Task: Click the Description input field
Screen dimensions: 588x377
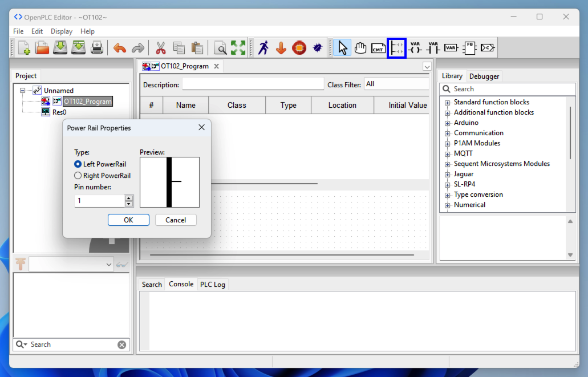Action: [x=253, y=84]
